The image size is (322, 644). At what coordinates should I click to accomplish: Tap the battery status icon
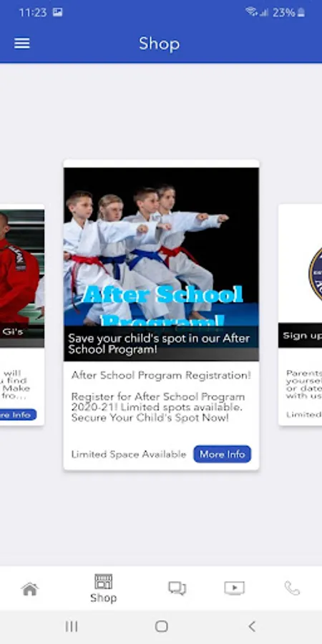(x=301, y=13)
